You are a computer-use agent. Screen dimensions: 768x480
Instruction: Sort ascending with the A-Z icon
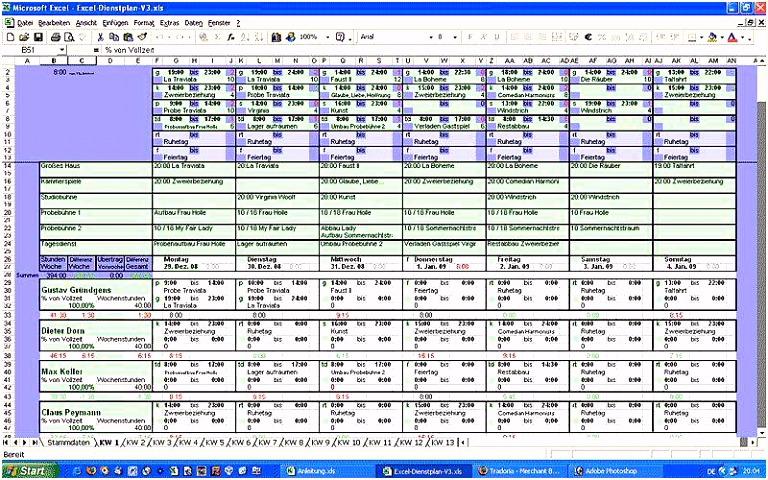(x=244, y=37)
